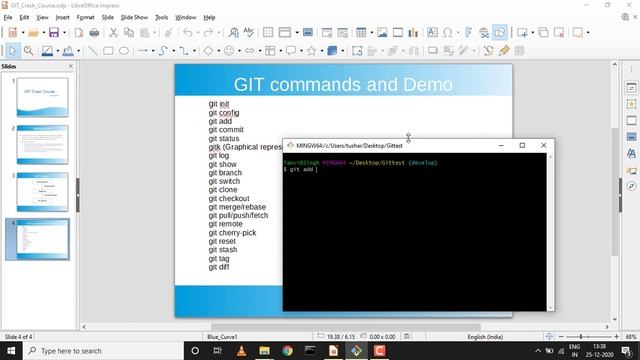This screenshot has height=360, width=640.
Task: Toggle the Shadow button
Action: coord(432,51)
